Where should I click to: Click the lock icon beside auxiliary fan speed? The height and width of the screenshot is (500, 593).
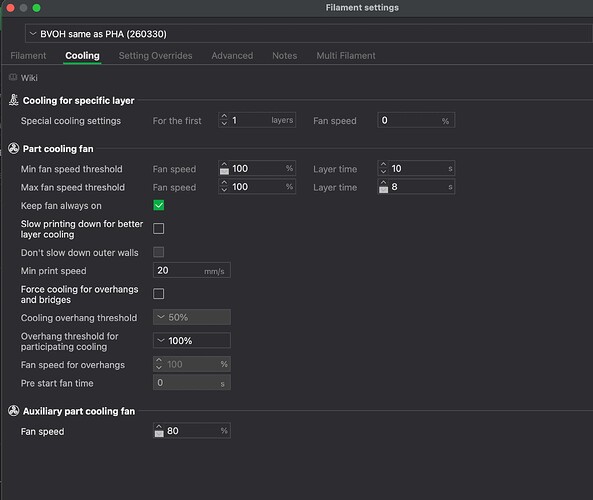pyautogui.click(x=159, y=433)
